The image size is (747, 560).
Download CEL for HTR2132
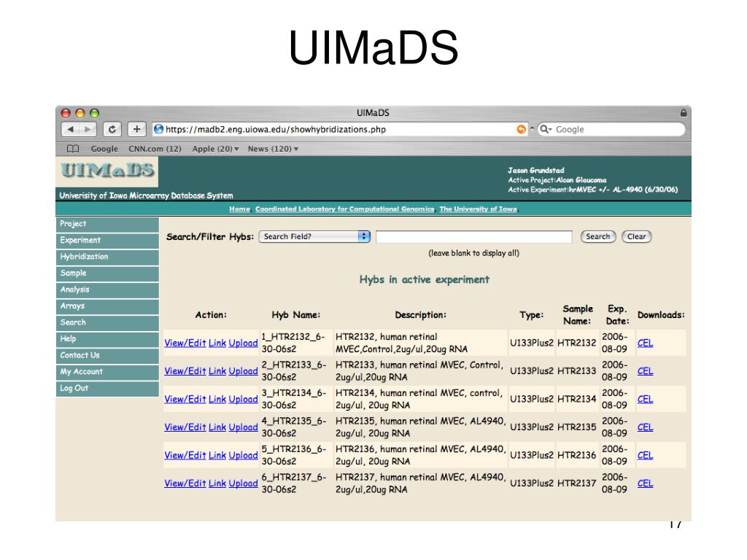(x=645, y=343)
